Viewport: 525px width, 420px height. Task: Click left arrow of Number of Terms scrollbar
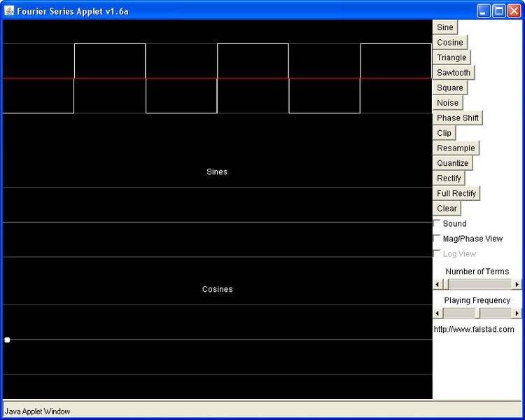point(437,284)
